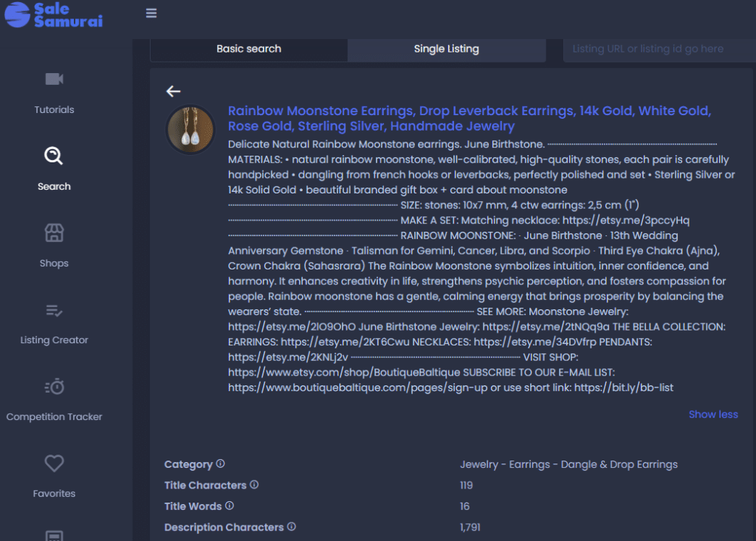
Task: Click the Title Words value 16
Action: tap(464, 506)
